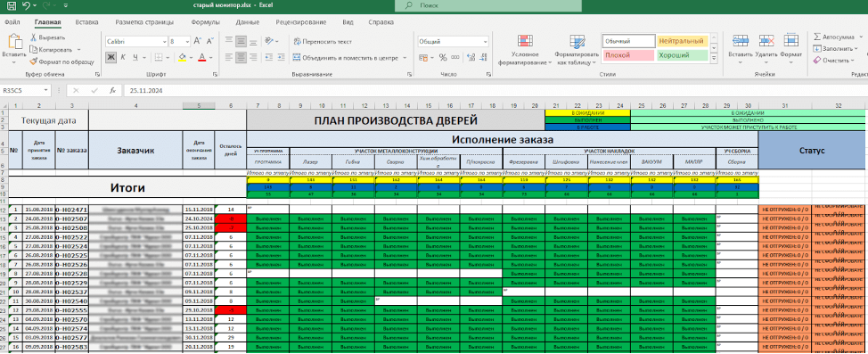Click the text orientation icon

point(269,41)
